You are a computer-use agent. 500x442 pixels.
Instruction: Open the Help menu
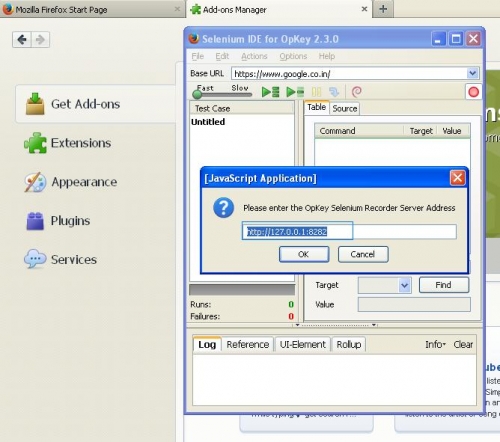point(327,56)
